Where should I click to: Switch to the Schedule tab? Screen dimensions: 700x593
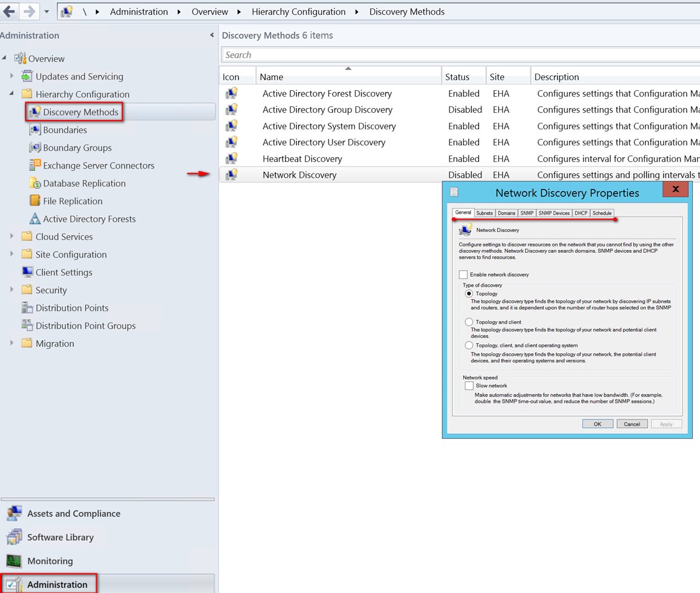(x=602, y=213)
